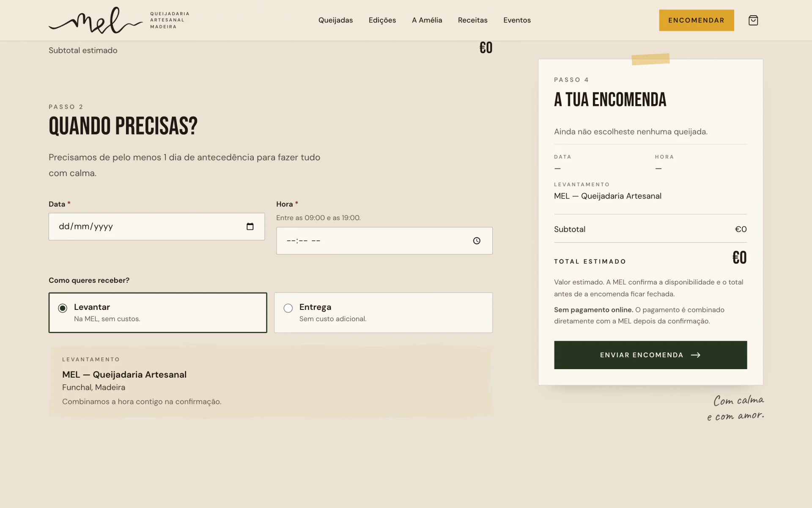Click the 'A TUA ENCOMENDA' heading
This screenshot has height=508, width=812.
click(x=610, y=100)
